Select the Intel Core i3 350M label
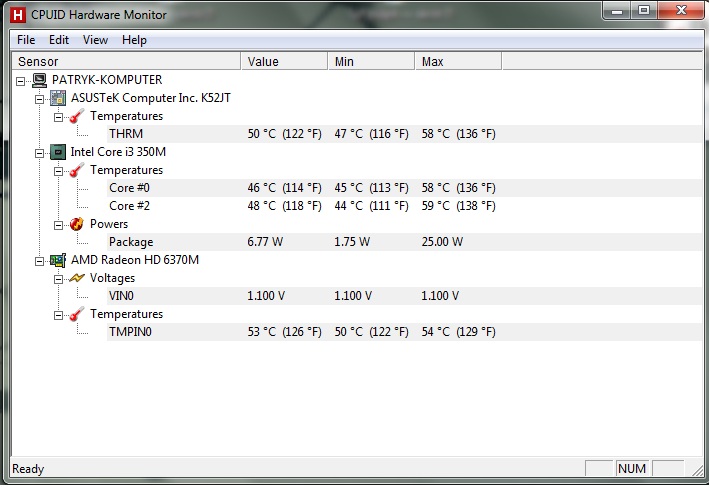This screenshot has height=487, width=710. [x=118, y=152]
